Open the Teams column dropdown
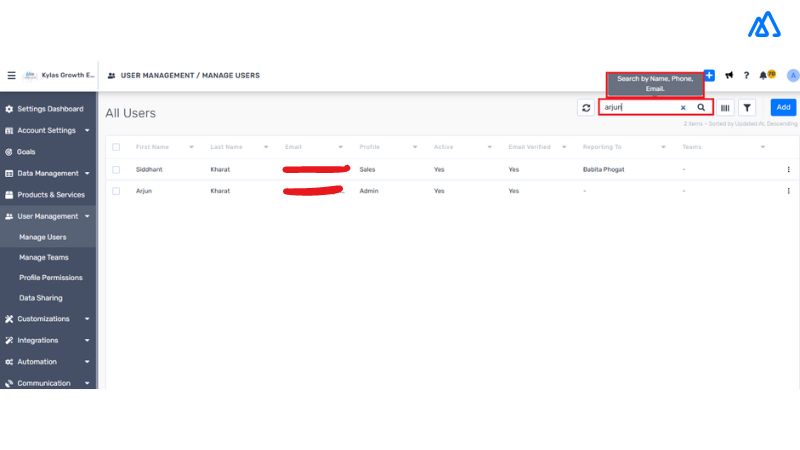The height and width of the screenshot is (450, 800). pos(763,147)
